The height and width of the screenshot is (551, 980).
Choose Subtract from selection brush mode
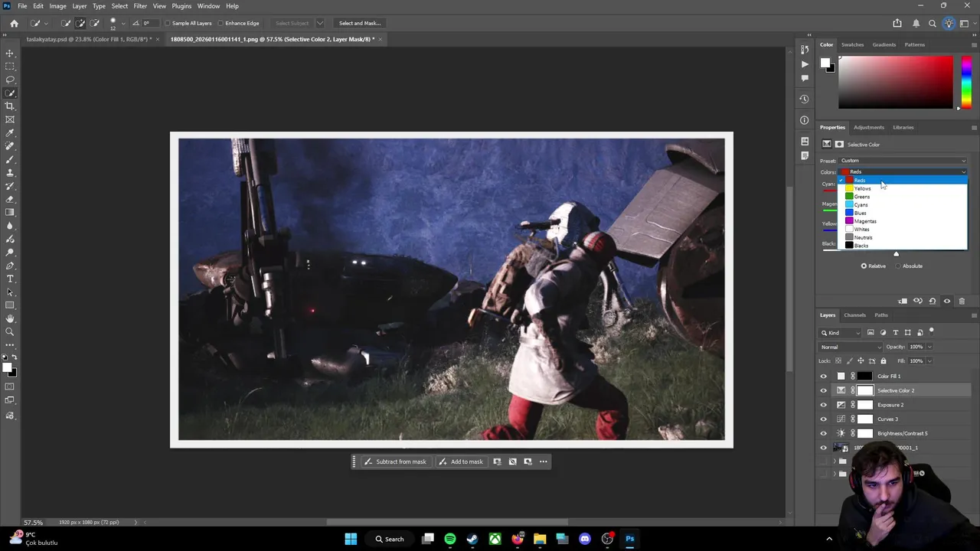95,23
